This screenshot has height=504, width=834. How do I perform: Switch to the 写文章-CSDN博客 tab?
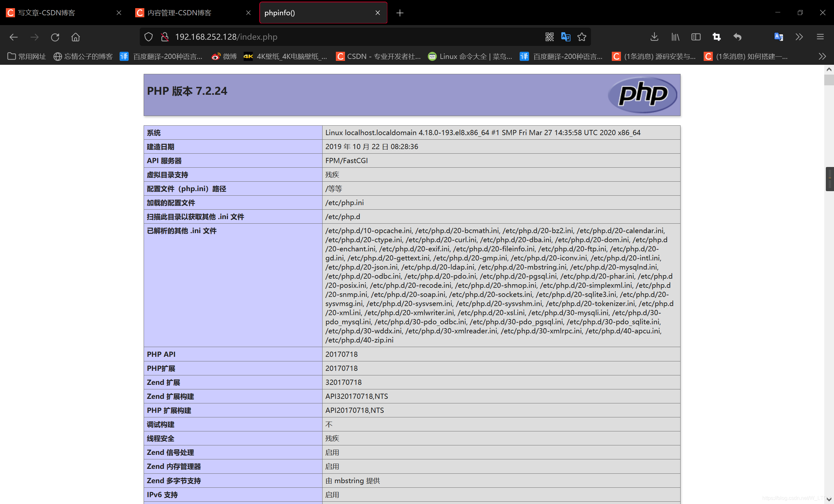(x=64, y=13)
